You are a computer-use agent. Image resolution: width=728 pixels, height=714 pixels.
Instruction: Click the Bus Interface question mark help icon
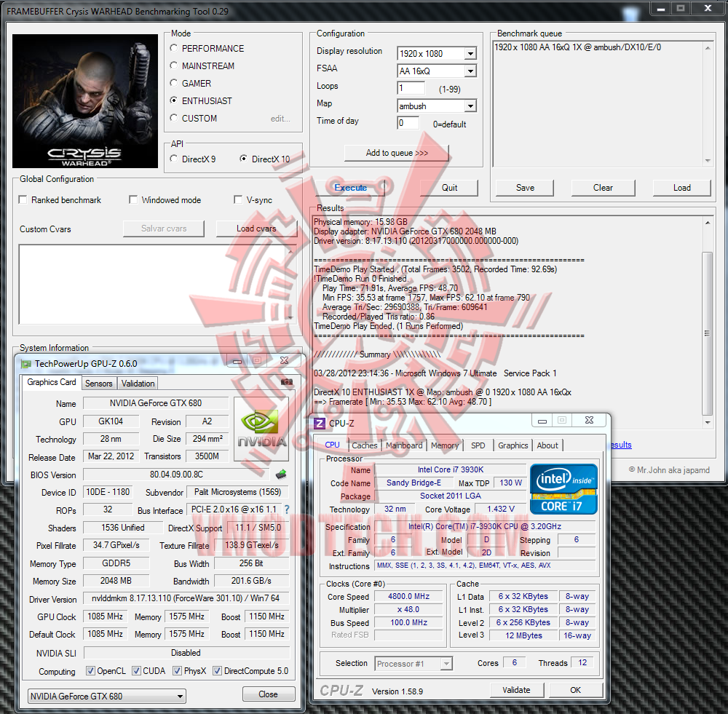[x=287, y=509]
